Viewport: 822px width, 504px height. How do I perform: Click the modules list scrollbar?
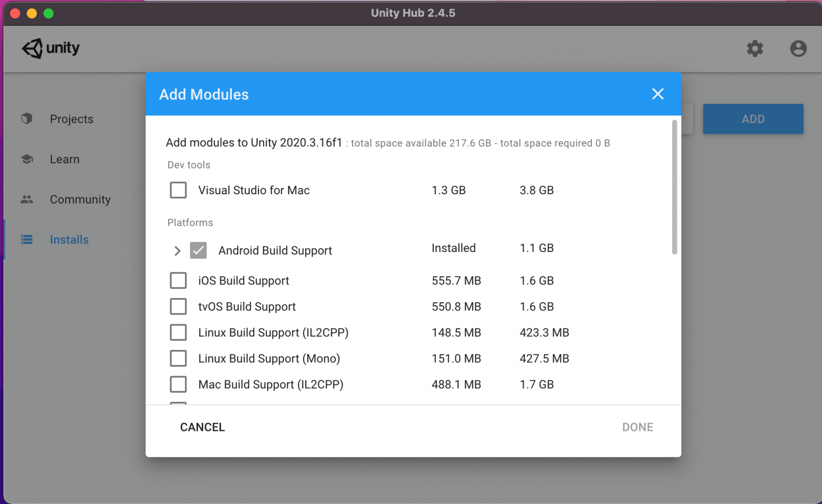tap(674, 187)
